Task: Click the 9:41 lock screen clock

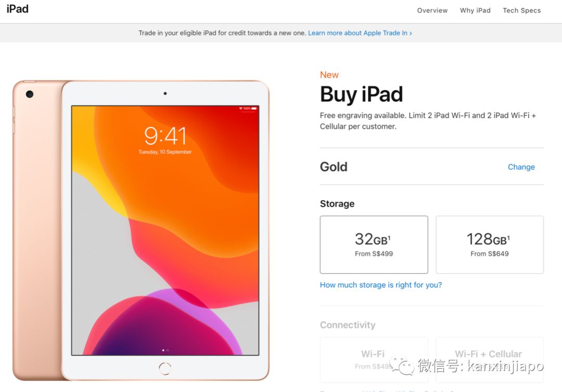Action: click(x=165, y=135)
